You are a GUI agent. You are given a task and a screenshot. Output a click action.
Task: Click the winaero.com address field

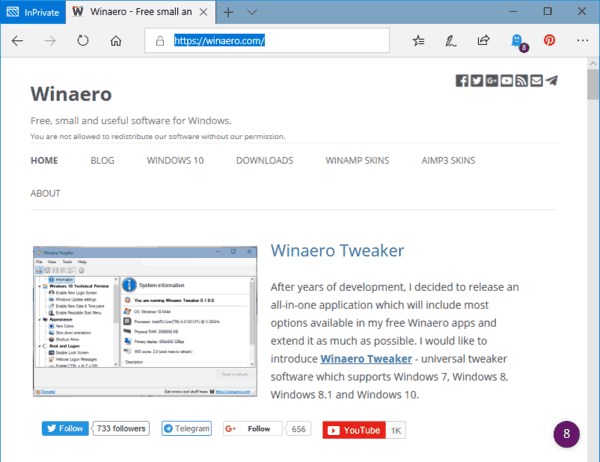click(x=267, y=41)
